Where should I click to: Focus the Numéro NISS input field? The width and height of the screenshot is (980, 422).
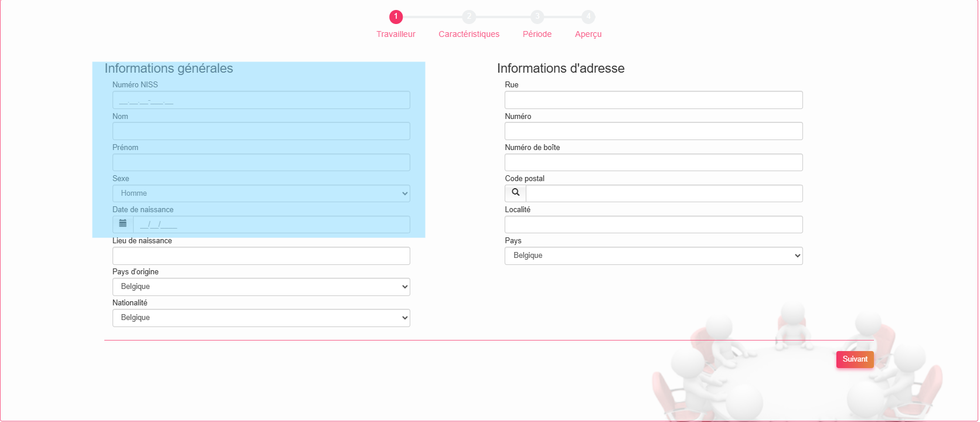pyautogui.click(x=261, y=100)
